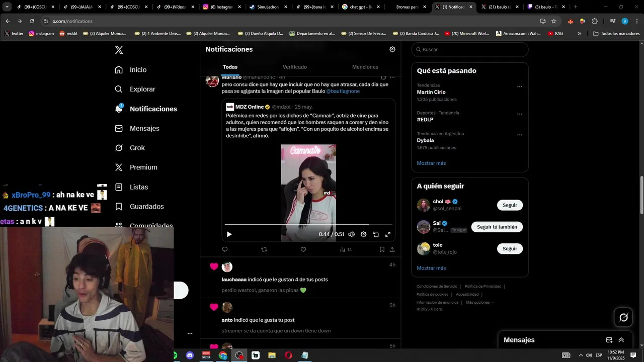Open Chrome media control icon

612,21
